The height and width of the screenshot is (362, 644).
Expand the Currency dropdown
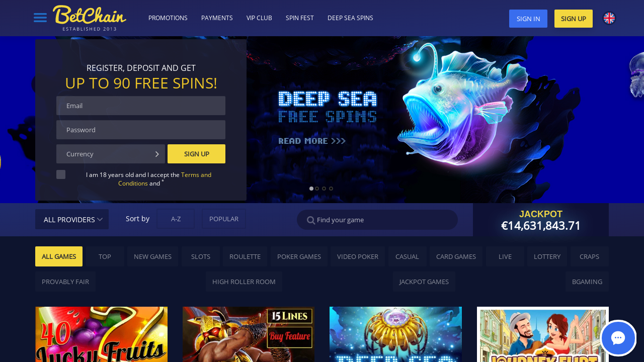[x=111, y=154]
